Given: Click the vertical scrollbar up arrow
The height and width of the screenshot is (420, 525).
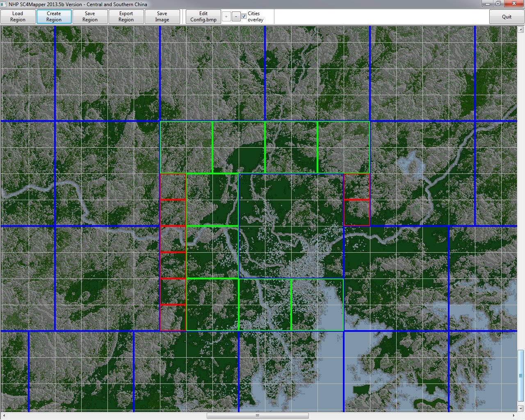Looking at the screenshot, I should pyautogui.click(x=521, y=30).
